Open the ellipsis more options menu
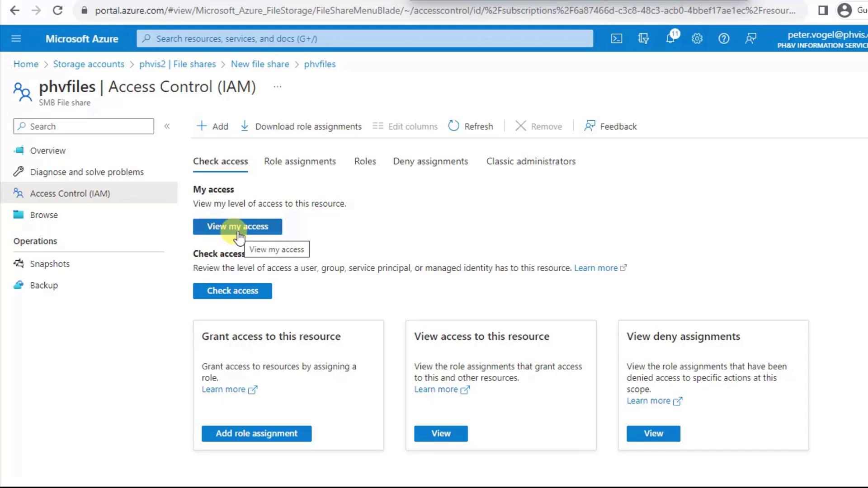The image size is (868, 488). click(x=278, y=87)
